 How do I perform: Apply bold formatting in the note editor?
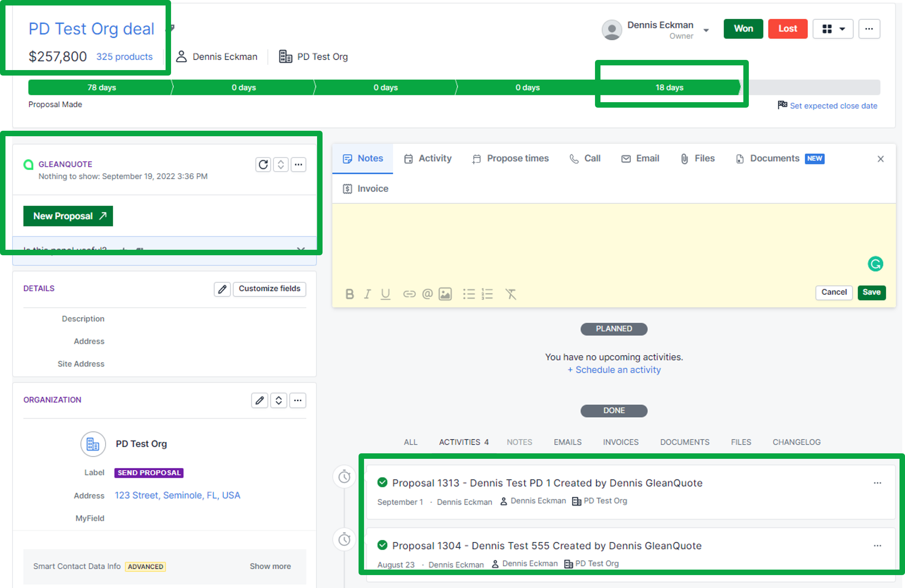[x=349, y=294]
